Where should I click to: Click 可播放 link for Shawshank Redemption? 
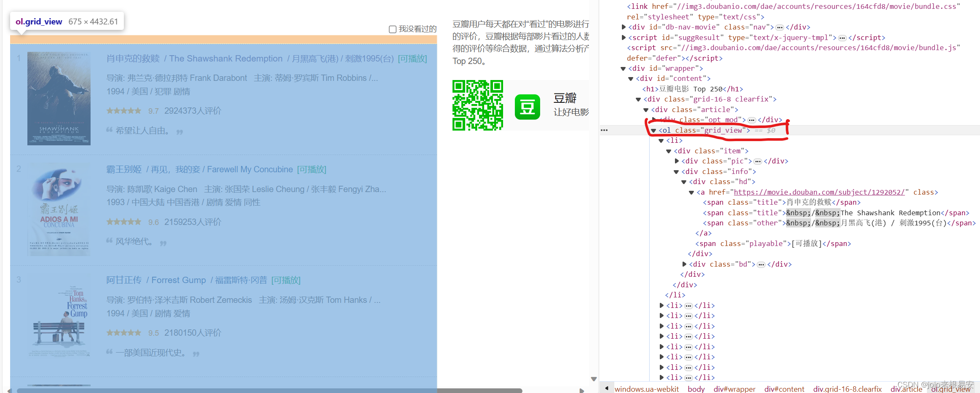coord(412,59)
